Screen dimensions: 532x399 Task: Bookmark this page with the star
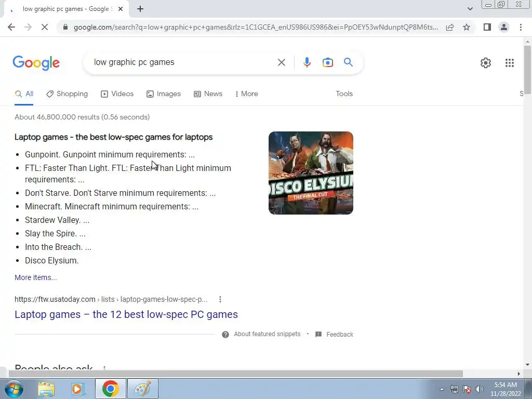[467, 27]
